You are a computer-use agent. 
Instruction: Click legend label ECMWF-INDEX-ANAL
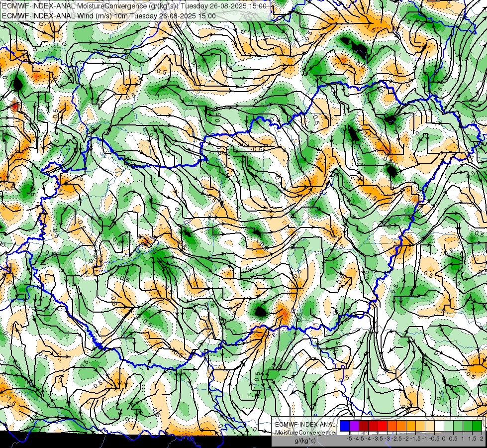pos(305,425)
